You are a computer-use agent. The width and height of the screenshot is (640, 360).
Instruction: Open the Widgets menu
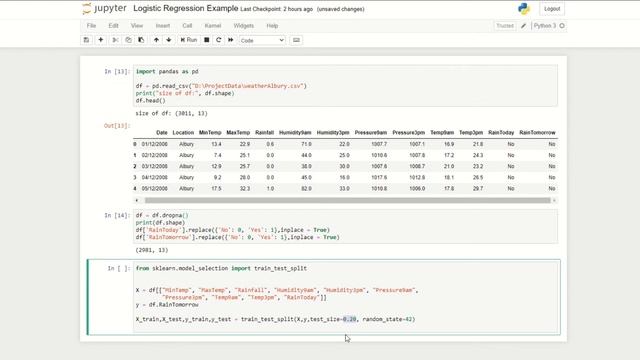tap(243, 26)
